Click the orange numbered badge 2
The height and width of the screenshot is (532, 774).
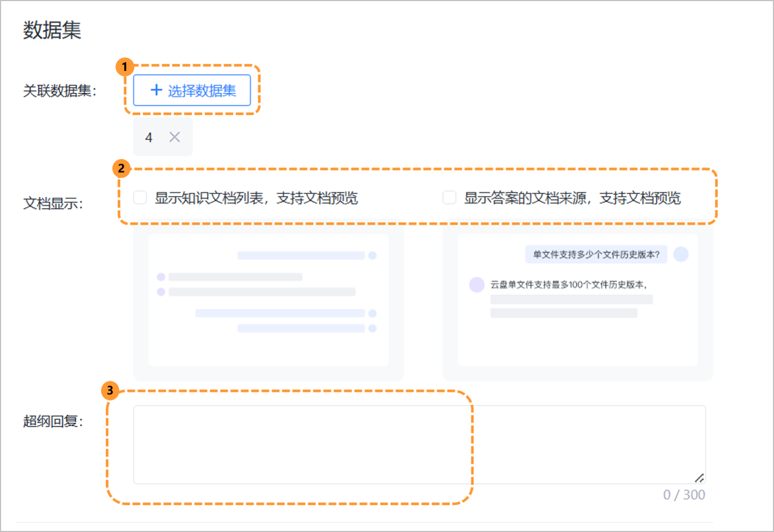pyautogui.click(x=122, y=169)
